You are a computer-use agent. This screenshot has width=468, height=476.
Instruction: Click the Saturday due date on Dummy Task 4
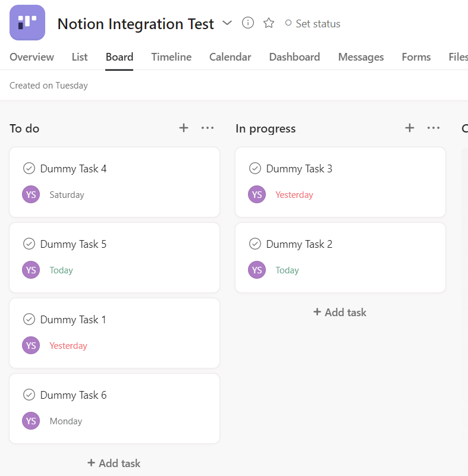click(67, 195)
